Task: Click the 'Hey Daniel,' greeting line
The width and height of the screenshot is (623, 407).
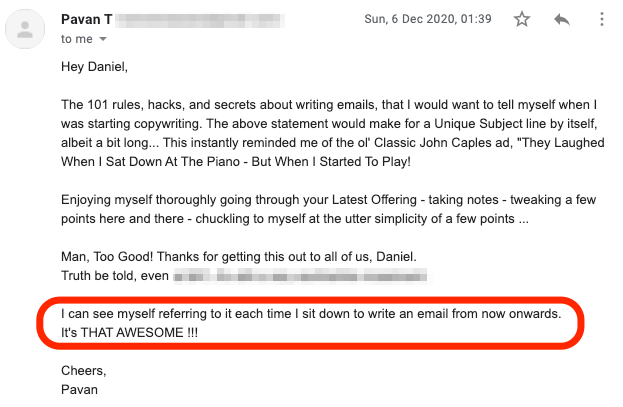Action: [95, 66]
